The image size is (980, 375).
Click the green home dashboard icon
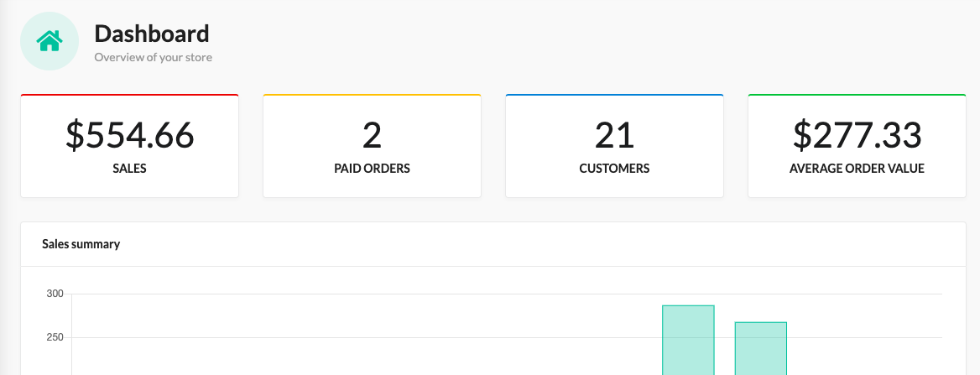click(50, 41)
